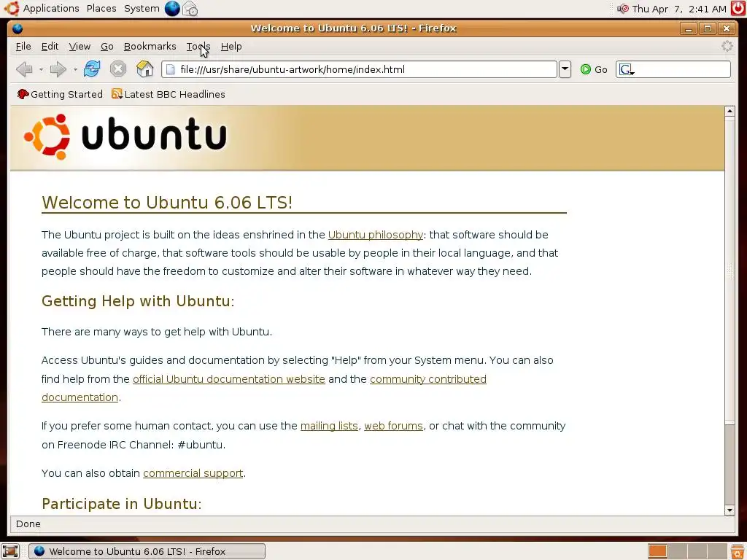Open the Tools menu
Screen dimensions: 747x560
click(x=198, y=46)
